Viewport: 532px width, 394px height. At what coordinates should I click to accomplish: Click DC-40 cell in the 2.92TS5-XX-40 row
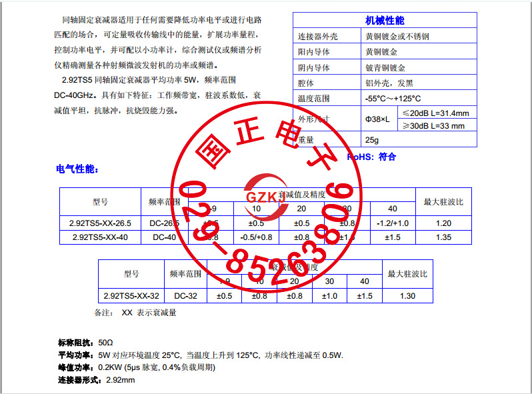point(164,237)
